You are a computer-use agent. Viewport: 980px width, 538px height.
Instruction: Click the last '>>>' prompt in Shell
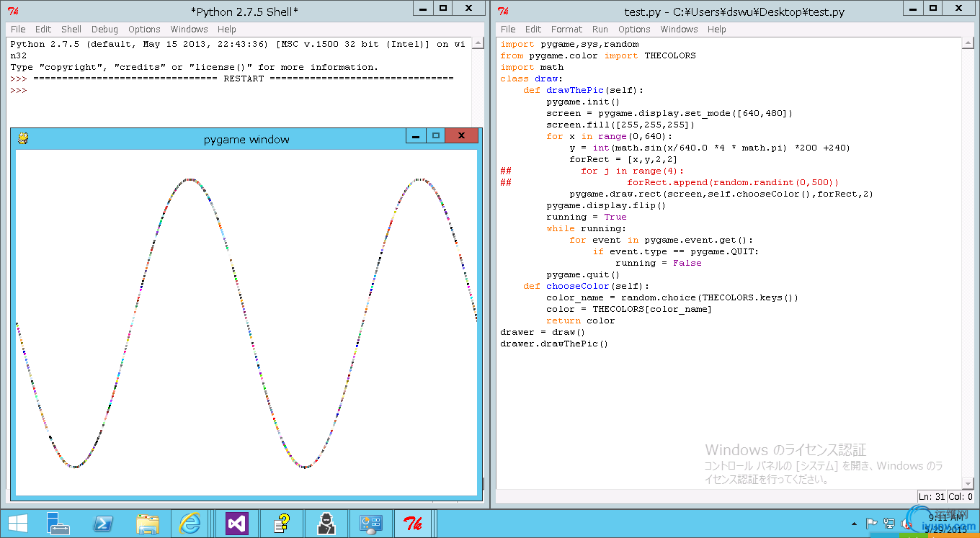click(19, 90)
